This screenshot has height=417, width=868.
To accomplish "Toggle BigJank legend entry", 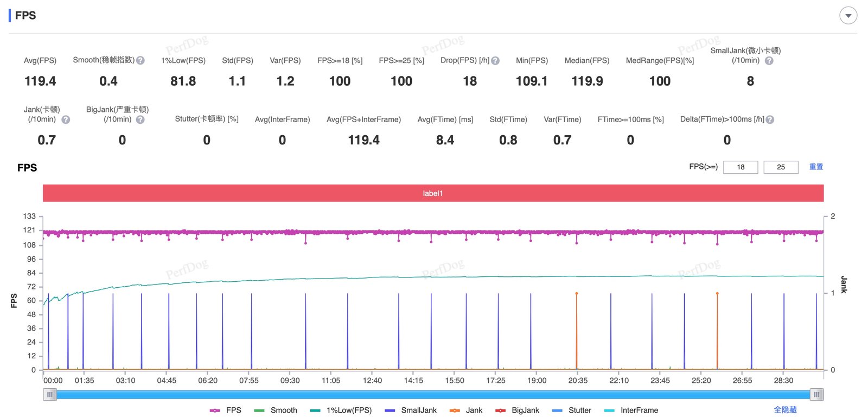I will tap(517, 410).
